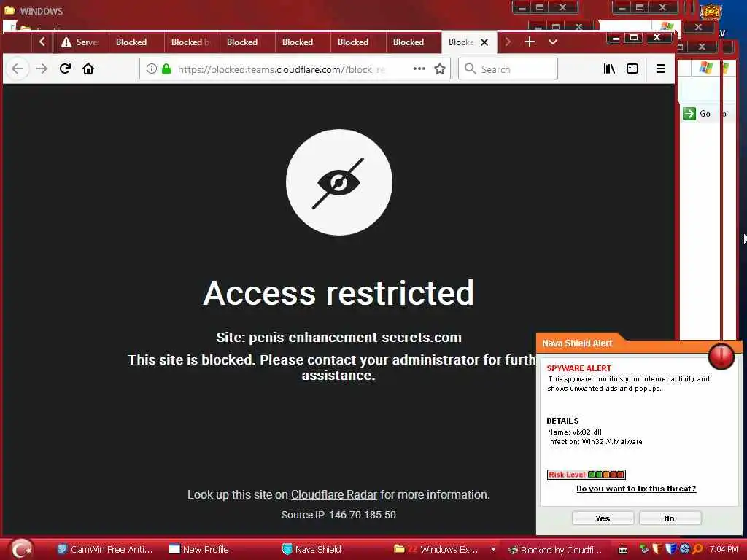Answer Yes in Nava Shield Alert
Screen dimensions: 747x560
(x=603, y=518)
